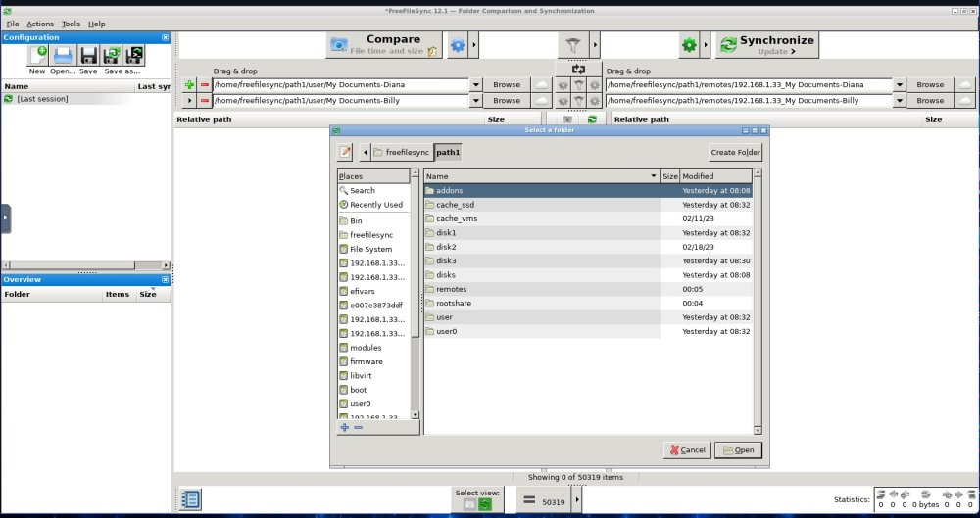Image resolution: width=980 pixels, height=518 pixels.
Task: Click the Synchronize button
Action: [x=767, y=45]
